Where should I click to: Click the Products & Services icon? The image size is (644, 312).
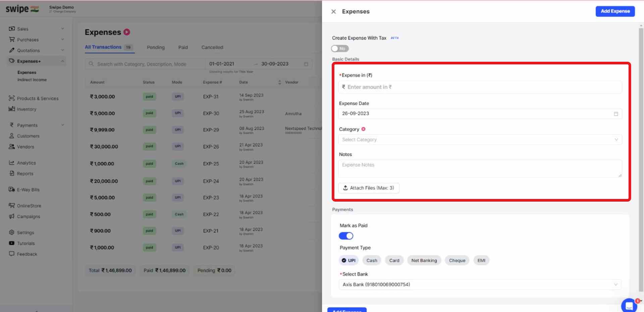pos(12,98)
